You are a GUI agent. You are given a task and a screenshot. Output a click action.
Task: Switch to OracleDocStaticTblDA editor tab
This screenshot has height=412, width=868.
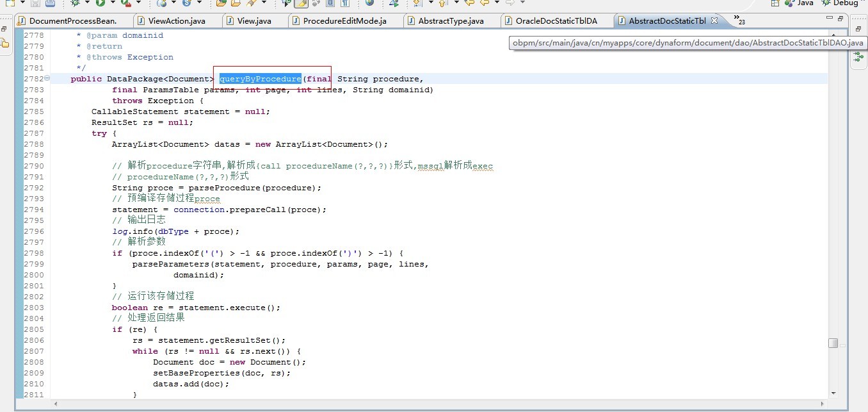(x=556, y=21)
